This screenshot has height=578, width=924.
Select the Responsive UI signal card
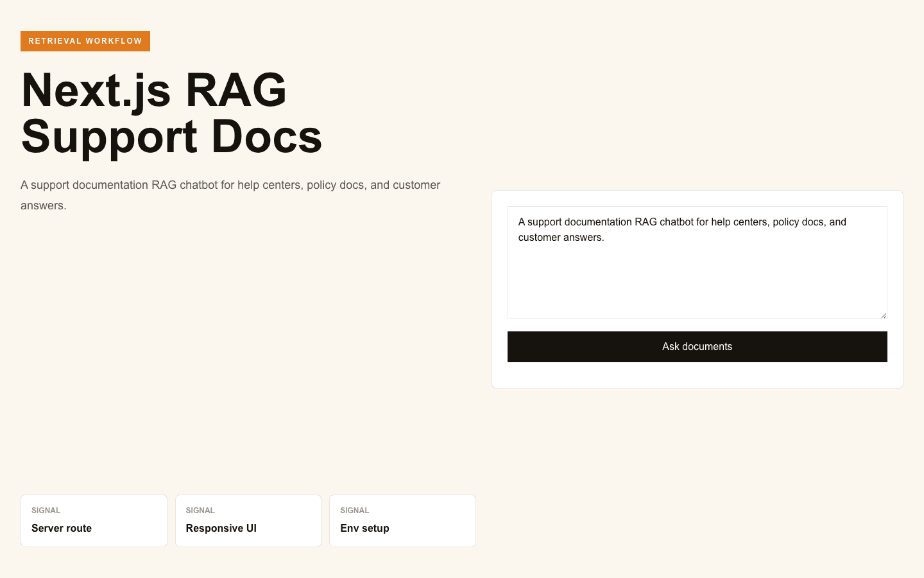pyautogui.click(x=248, y=521)
